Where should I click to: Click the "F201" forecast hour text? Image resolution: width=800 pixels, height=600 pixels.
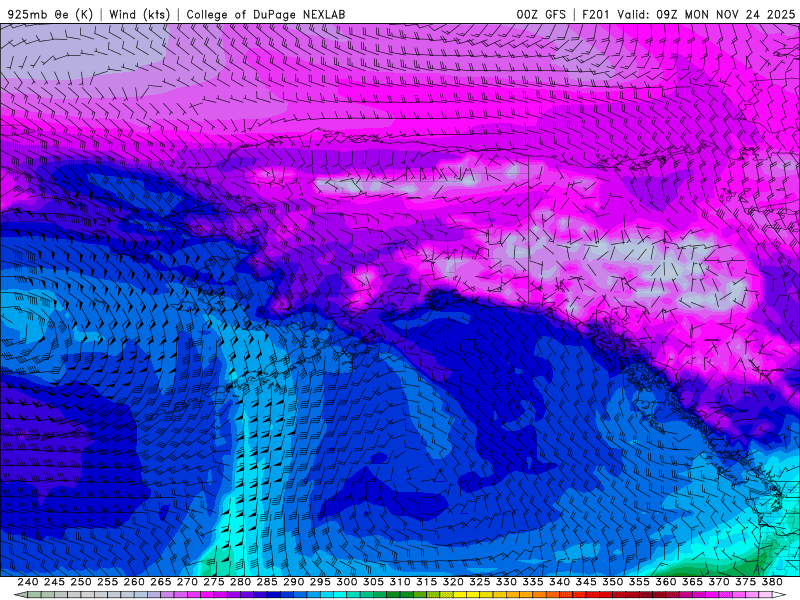pyautogui.click(x=596, y=14)
